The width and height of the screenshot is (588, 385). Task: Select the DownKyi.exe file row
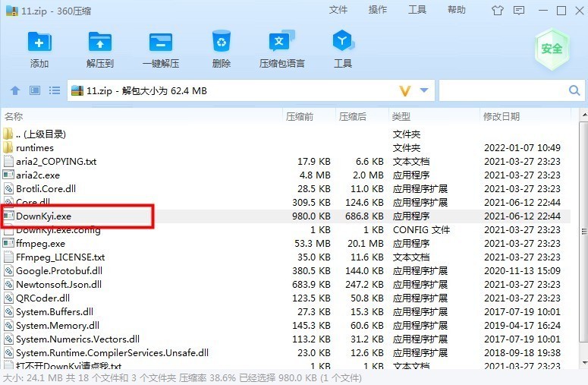(x=286, y=216)
